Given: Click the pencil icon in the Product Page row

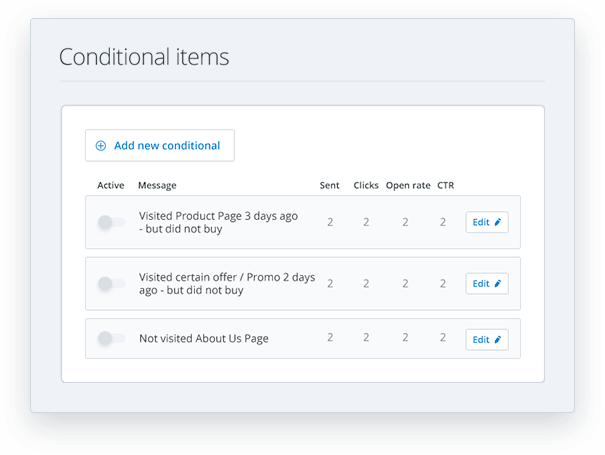Looking at the screenshot, I should point(498,222).
